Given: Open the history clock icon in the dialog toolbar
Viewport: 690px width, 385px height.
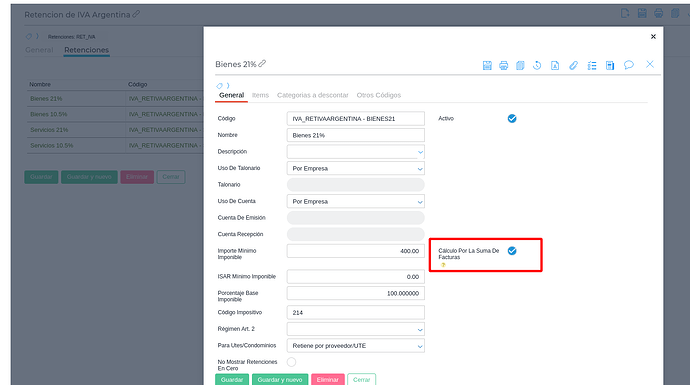Looking at the screenshot, I should pyautogui.click(x=537, y=66).
